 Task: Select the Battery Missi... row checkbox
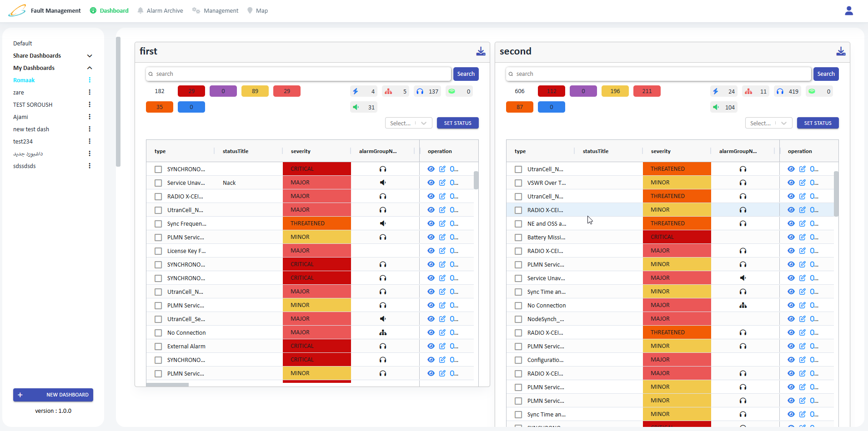[x=518, y=238]
